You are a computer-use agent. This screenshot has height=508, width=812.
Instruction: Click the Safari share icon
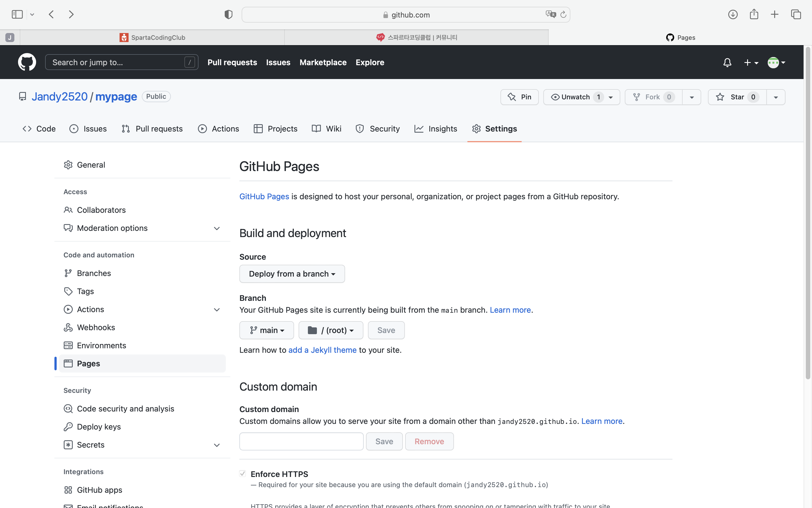[754, 14]
